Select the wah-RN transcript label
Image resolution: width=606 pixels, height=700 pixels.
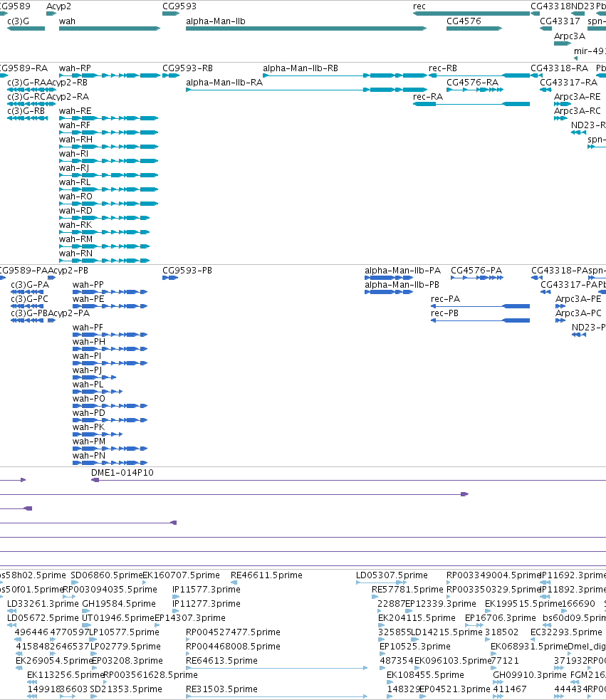(x=76, y=254)
